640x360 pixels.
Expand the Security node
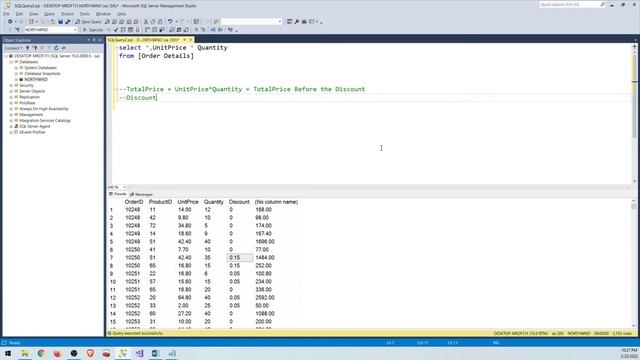click(11, 85)
